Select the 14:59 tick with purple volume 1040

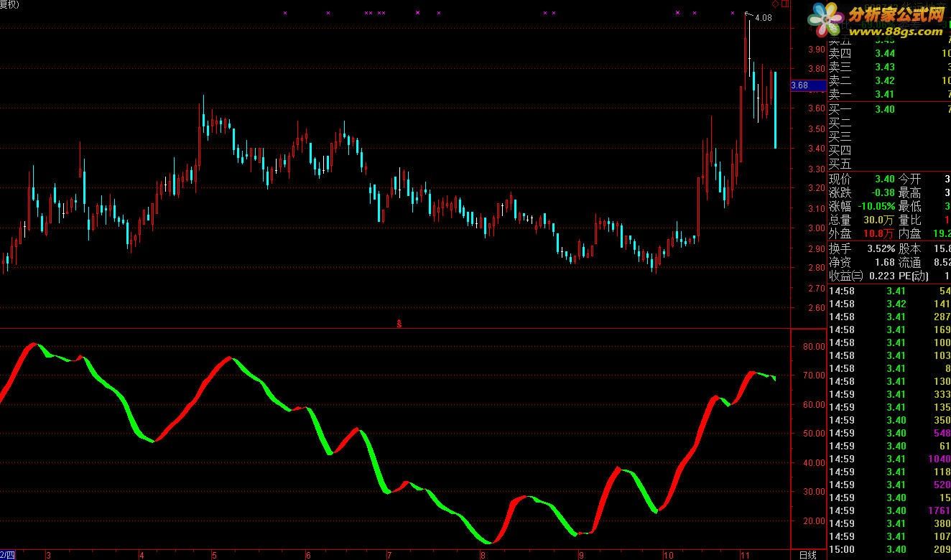coord(889,459)
